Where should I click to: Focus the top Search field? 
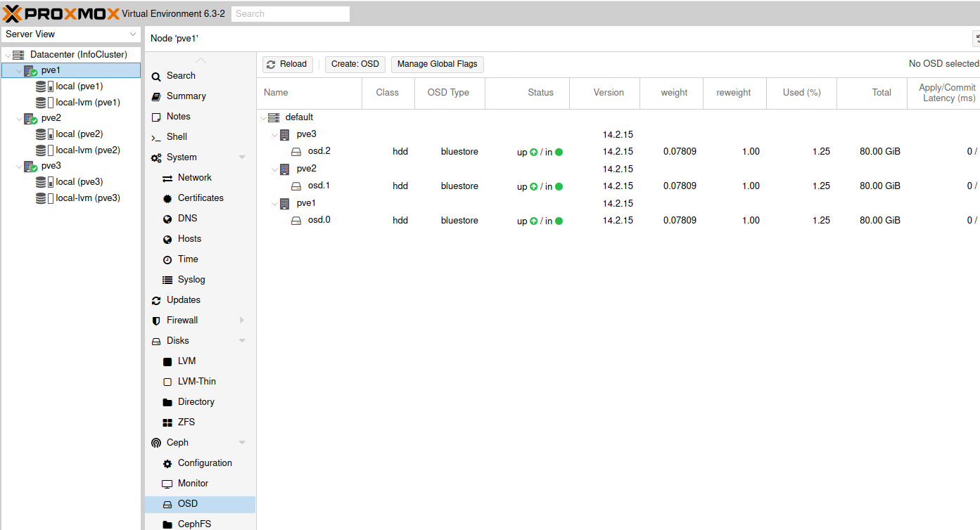[x=291, y=13]
